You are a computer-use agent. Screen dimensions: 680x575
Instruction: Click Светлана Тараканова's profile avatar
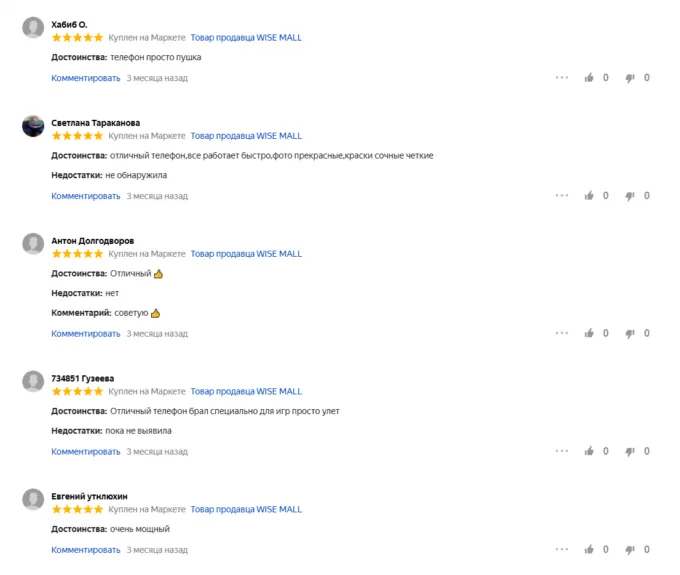click(x=33, y=126)
